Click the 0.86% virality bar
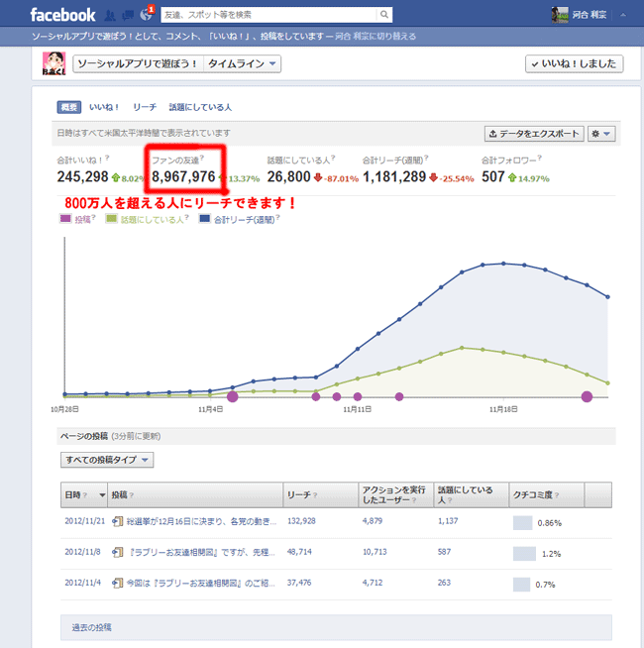This screenshot has height=648, width=644. pyautogui.click(x=522, y=523)
